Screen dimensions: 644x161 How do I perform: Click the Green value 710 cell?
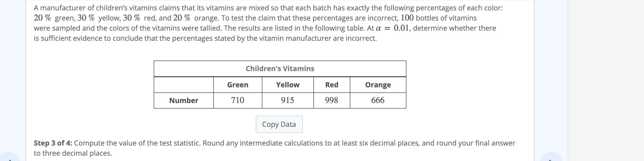tap(238, 100)
